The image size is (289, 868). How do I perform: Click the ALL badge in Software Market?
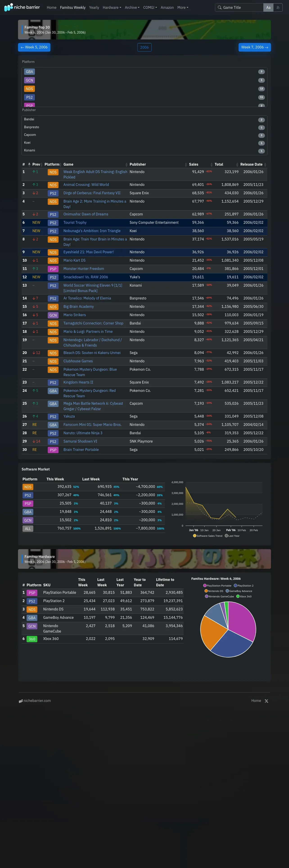click(x=28, y=529)
